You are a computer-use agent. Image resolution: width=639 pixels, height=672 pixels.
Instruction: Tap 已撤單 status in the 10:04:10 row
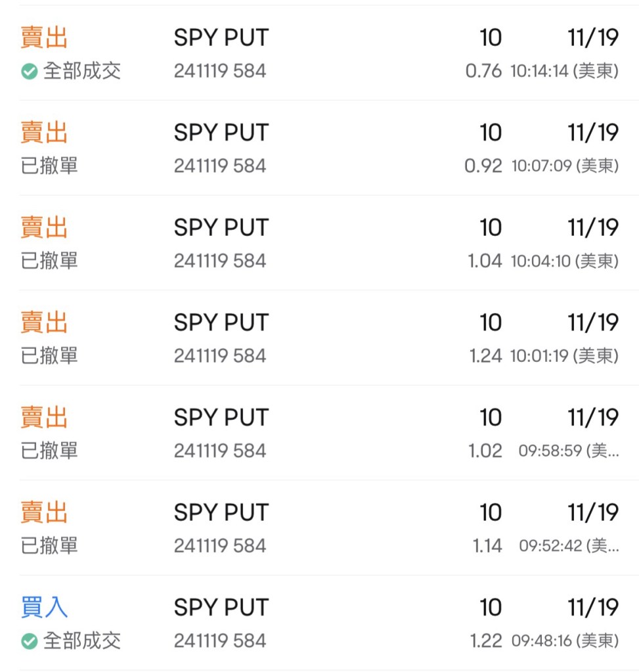49,261
